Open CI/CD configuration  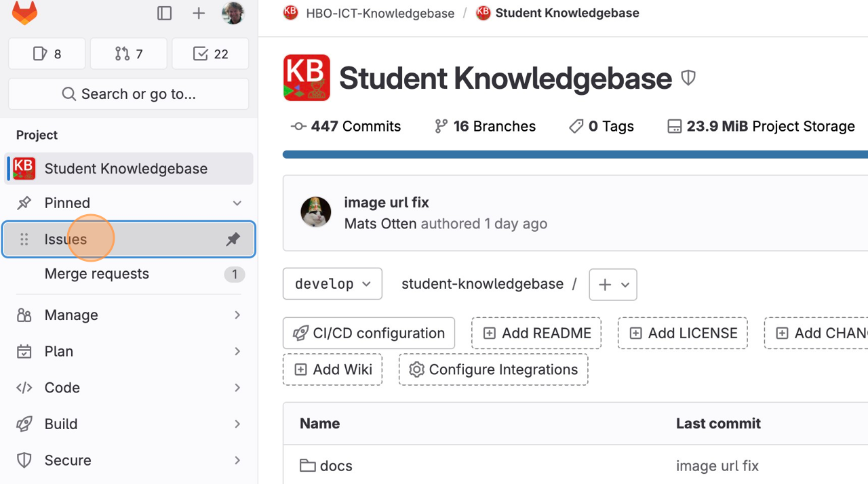[369, 334]
